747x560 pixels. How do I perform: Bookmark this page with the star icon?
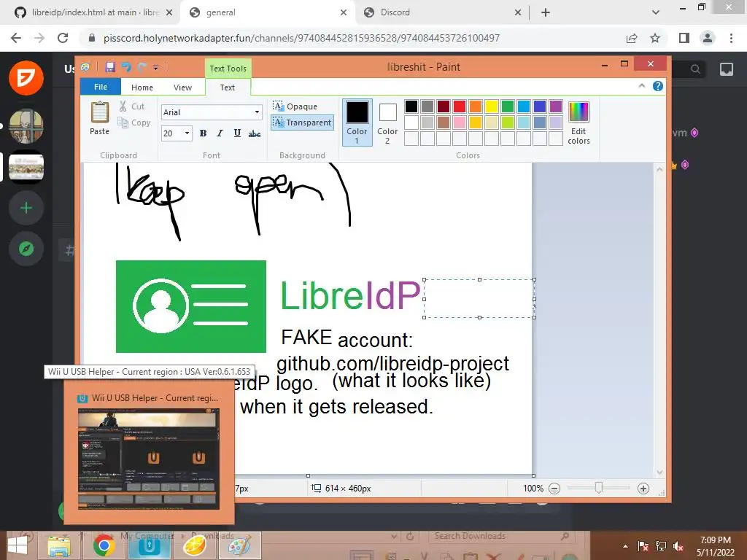(655, 38)
